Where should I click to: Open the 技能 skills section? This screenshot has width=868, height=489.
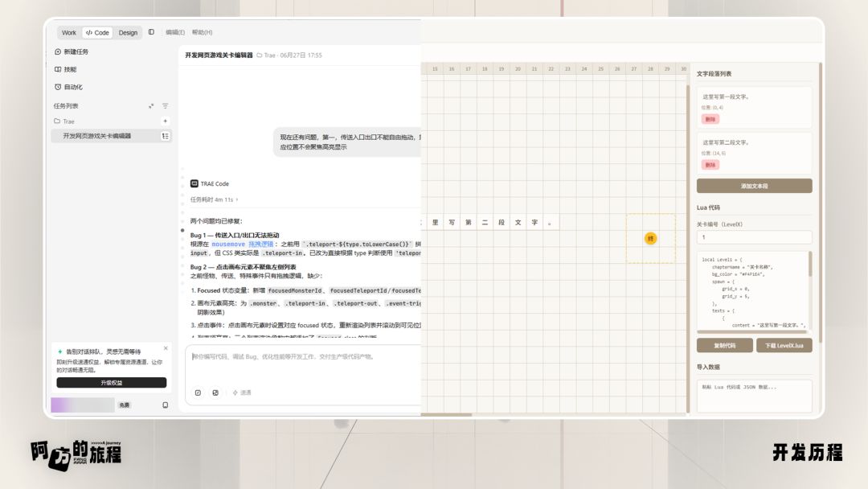65,69
